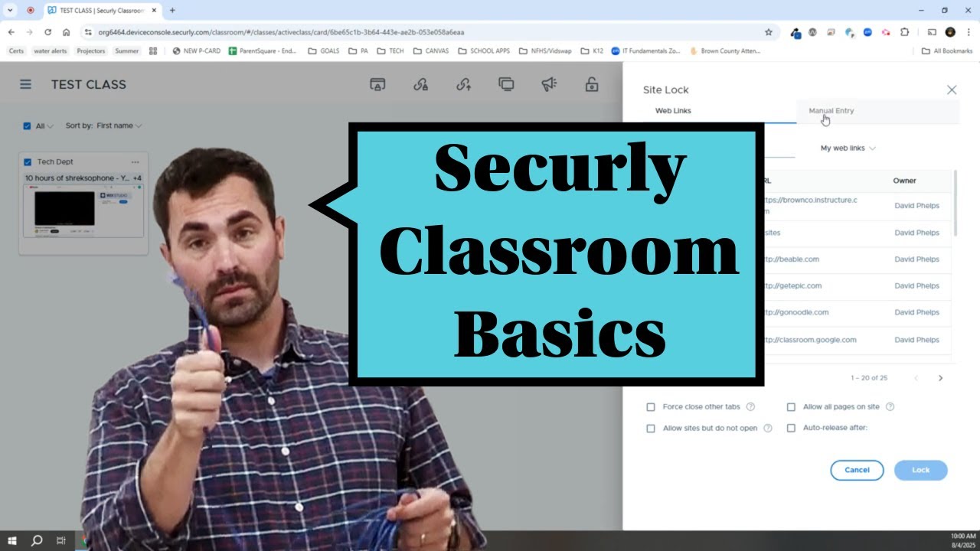This screenshot has height=551, width=980.
Task: Switch to the Manual Entry tab
Action: 831,111
